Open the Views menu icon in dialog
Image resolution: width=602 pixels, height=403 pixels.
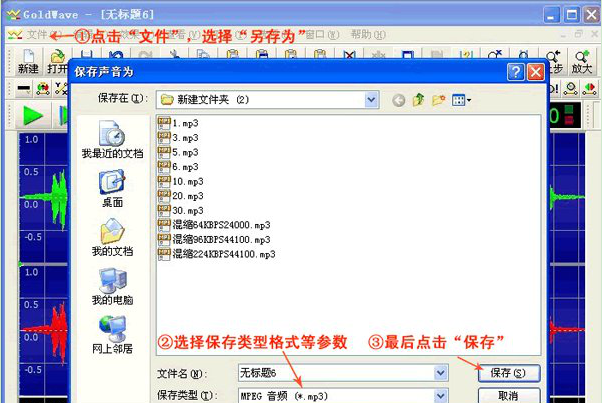tap(461, 101)
